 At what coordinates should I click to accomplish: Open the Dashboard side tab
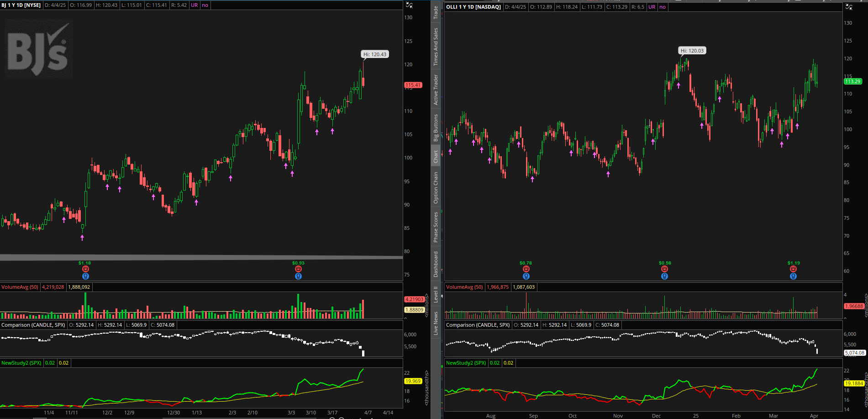point(436,264)
